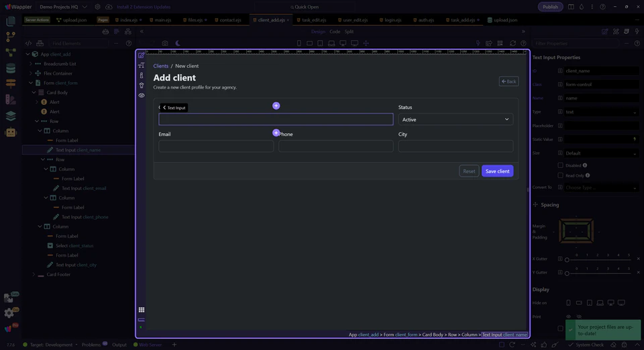Click the purple plus above the text input

coord(276,105)
